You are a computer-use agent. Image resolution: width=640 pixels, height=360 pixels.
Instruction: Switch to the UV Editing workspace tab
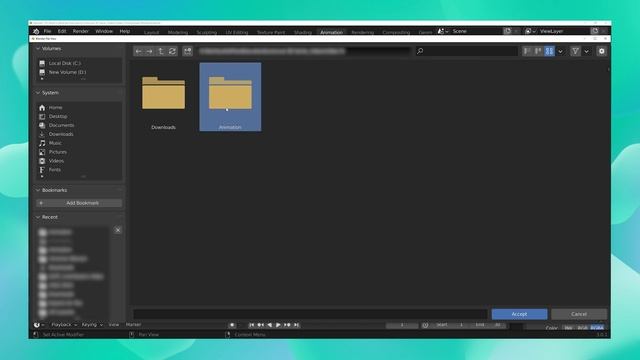[x=237, y=32]
